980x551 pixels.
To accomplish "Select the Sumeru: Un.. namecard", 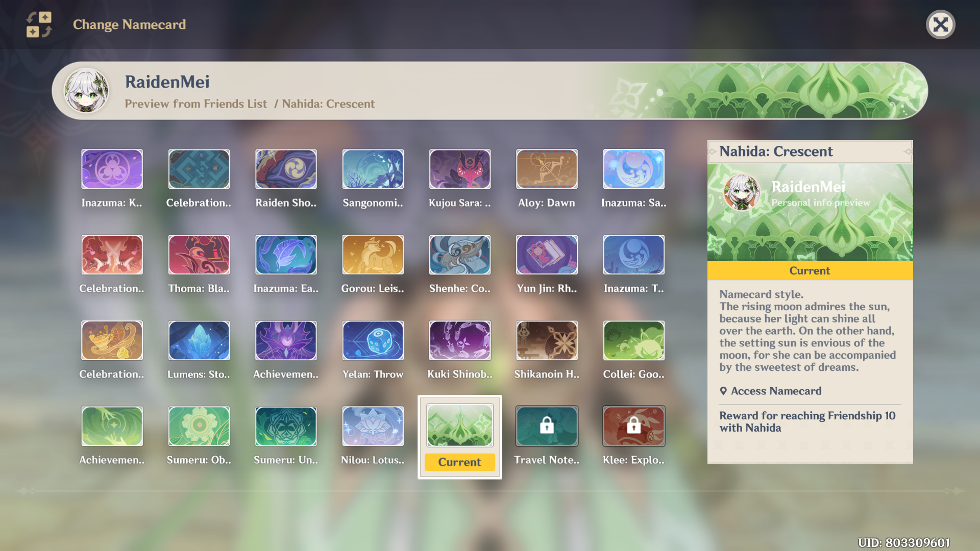I will (x=286, y=426).
